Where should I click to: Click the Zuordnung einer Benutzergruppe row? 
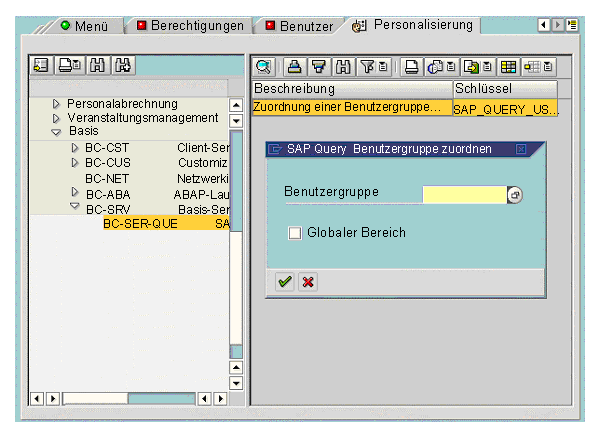(352, 107)
